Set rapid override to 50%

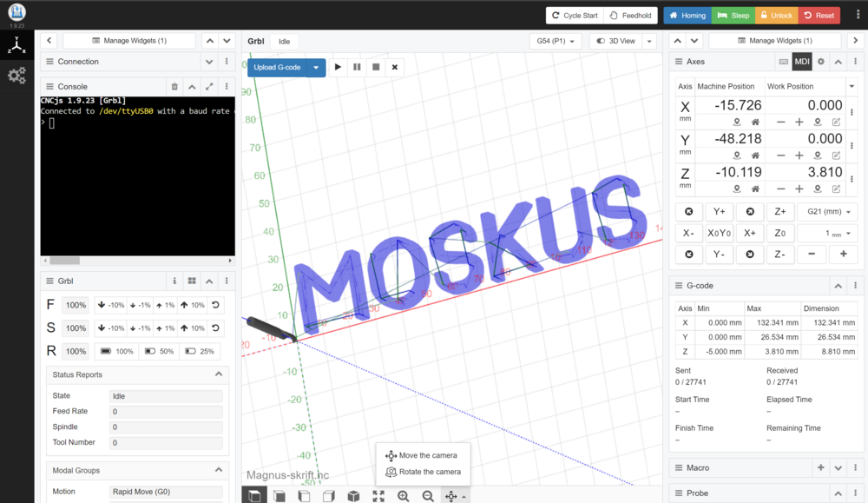(159, 352)
